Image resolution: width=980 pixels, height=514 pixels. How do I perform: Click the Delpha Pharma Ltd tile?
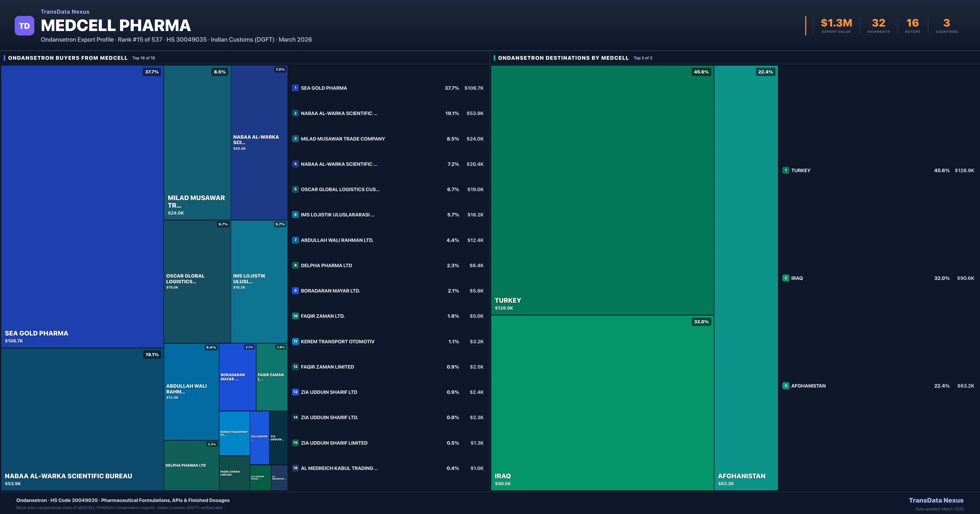point(191,465)
